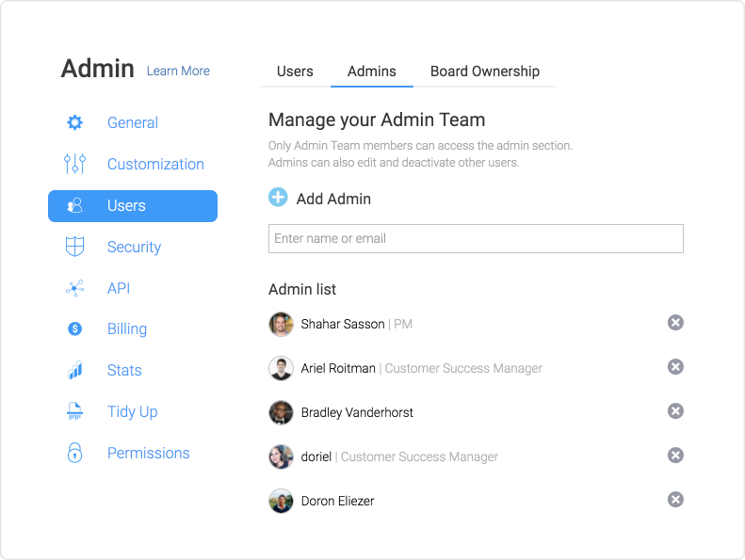The image size is (745, 560).
Task: Go to General settings section
Action: pos(133,122)
